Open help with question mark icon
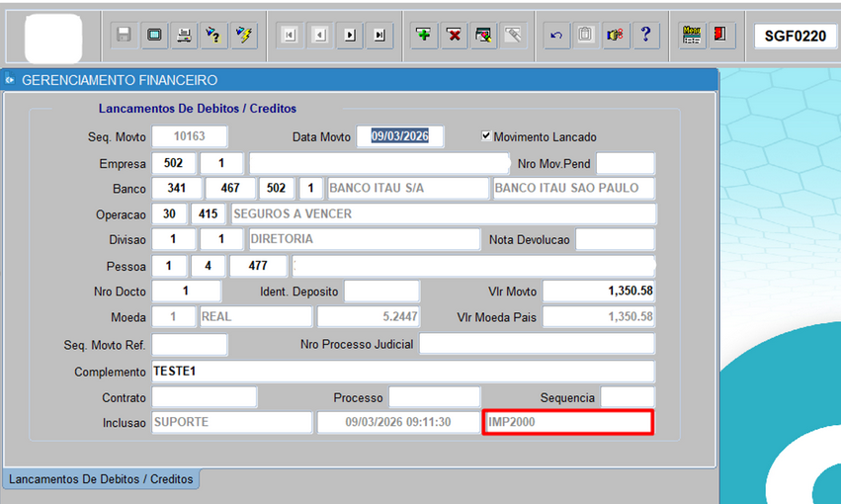The height and width of the screenshot is (504, 841). click(x=645, y=35)
